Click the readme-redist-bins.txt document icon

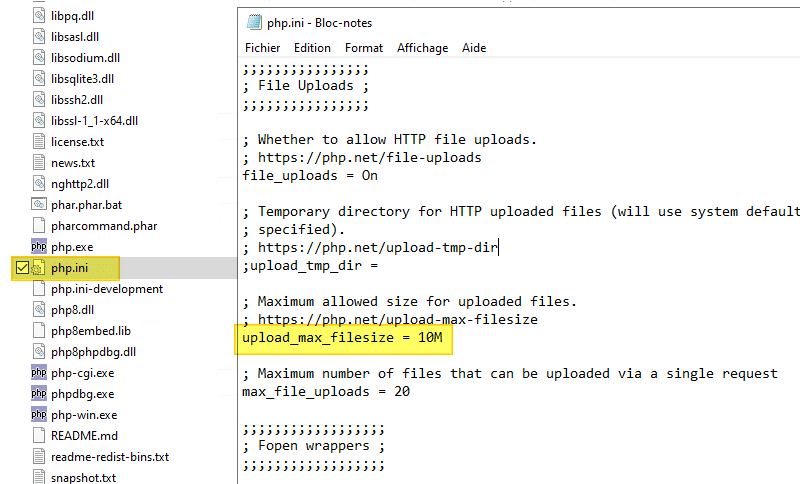39,456
